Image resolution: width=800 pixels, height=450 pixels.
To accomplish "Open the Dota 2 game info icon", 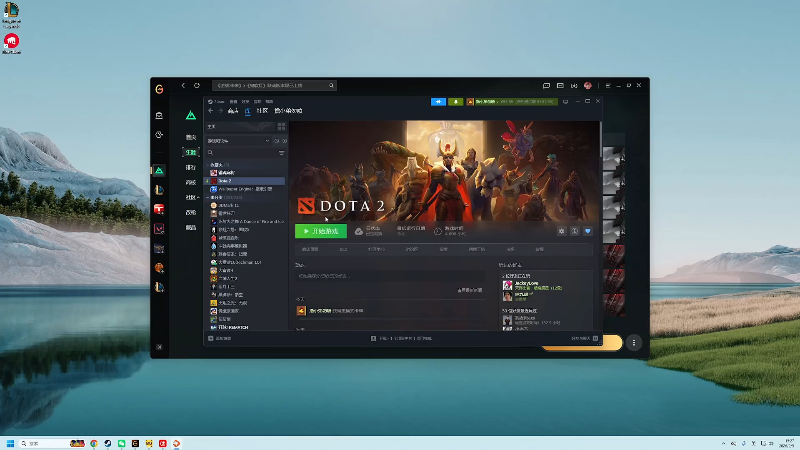I will (574, 231).
